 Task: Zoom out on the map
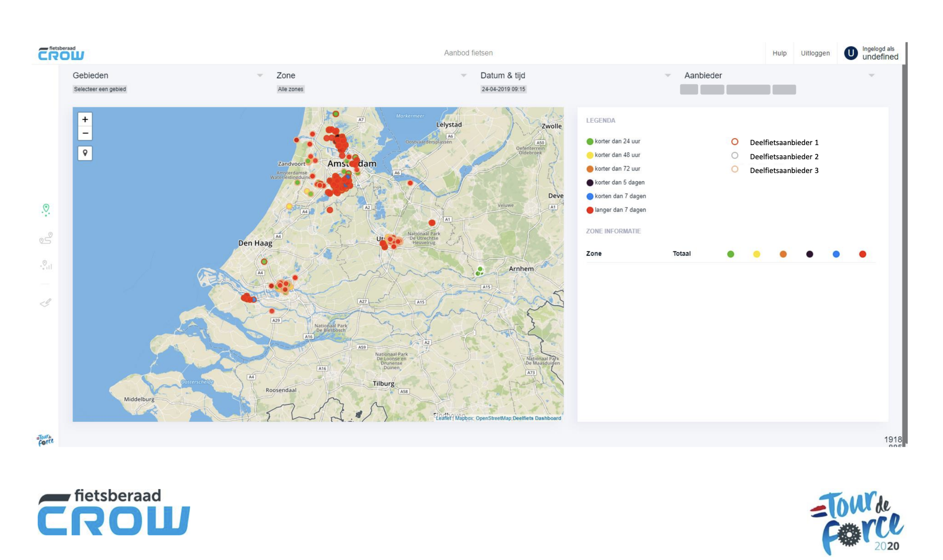pos(85,133)
